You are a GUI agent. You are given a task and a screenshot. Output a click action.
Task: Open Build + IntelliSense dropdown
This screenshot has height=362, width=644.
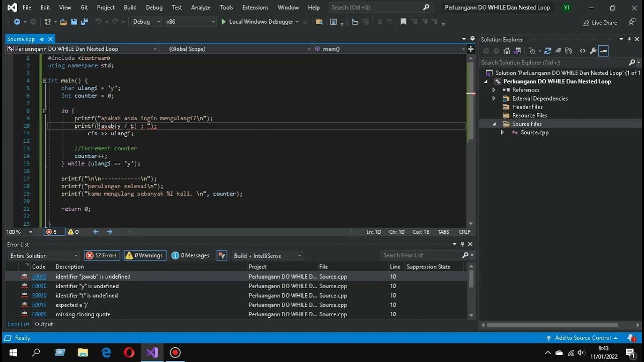tap(267, 255)
